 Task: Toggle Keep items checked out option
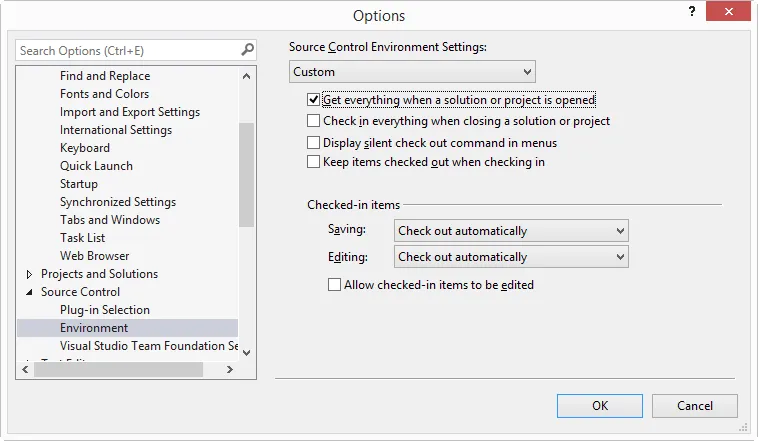(314, 162)
